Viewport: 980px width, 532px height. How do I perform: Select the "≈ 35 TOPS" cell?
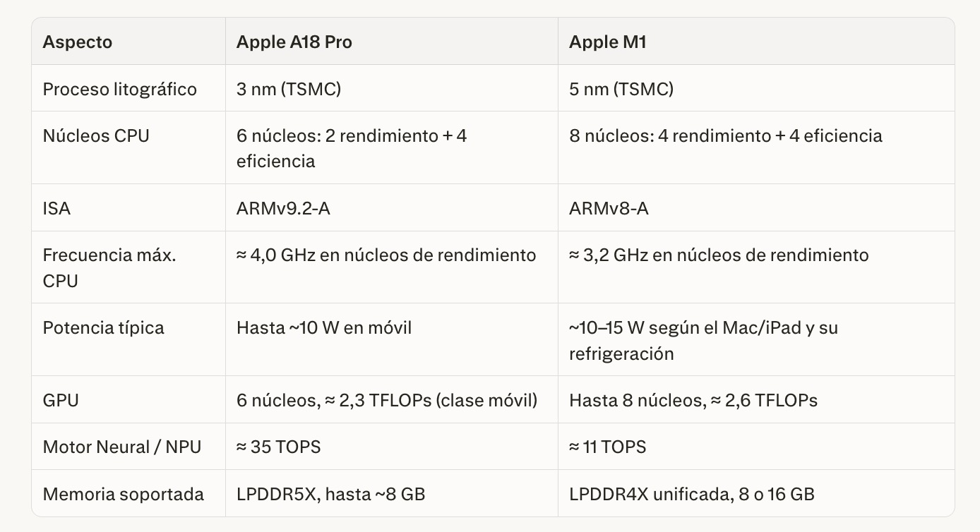coord(279,447)
